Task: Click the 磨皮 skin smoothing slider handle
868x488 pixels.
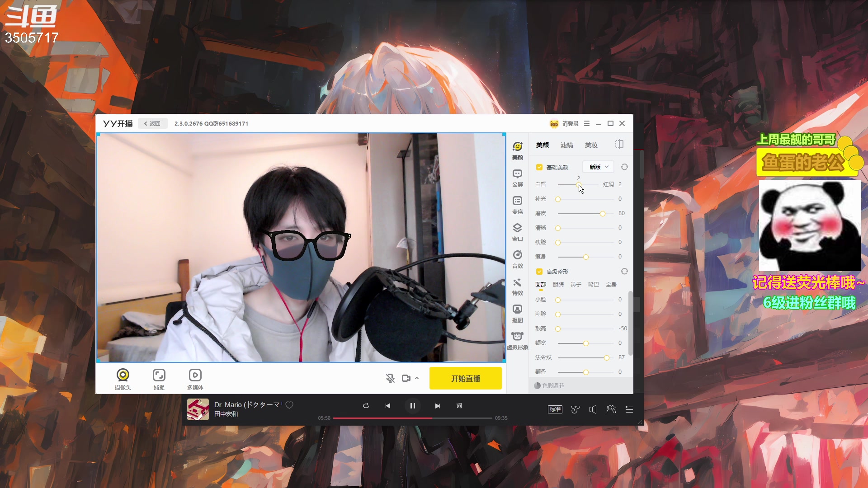Action: pyautogui.click(x=602, y=213)
